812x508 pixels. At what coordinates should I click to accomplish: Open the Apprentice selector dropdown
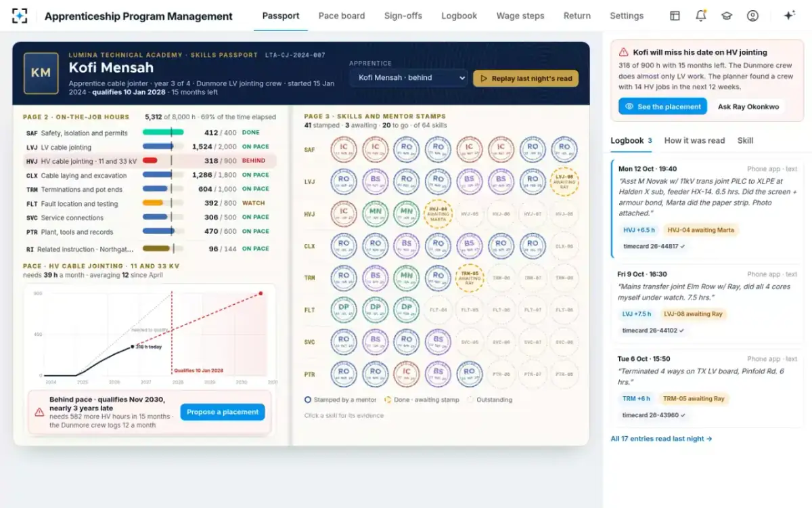pos(408,78)
